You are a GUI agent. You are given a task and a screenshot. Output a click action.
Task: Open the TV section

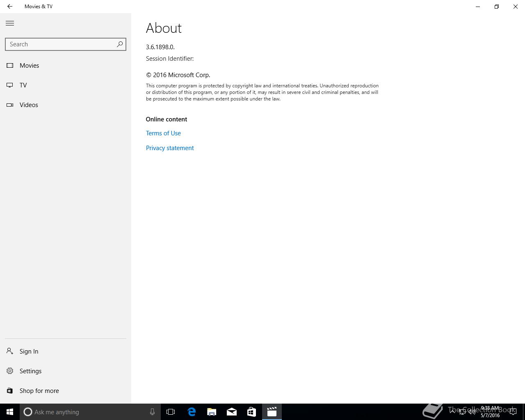click(x=66, y=85)
